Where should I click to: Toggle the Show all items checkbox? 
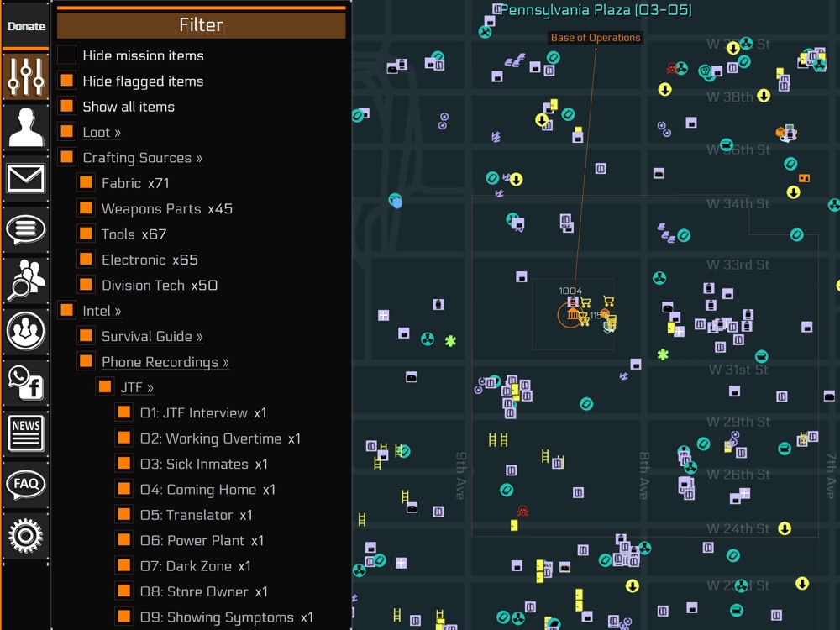[x=66, y=106]
